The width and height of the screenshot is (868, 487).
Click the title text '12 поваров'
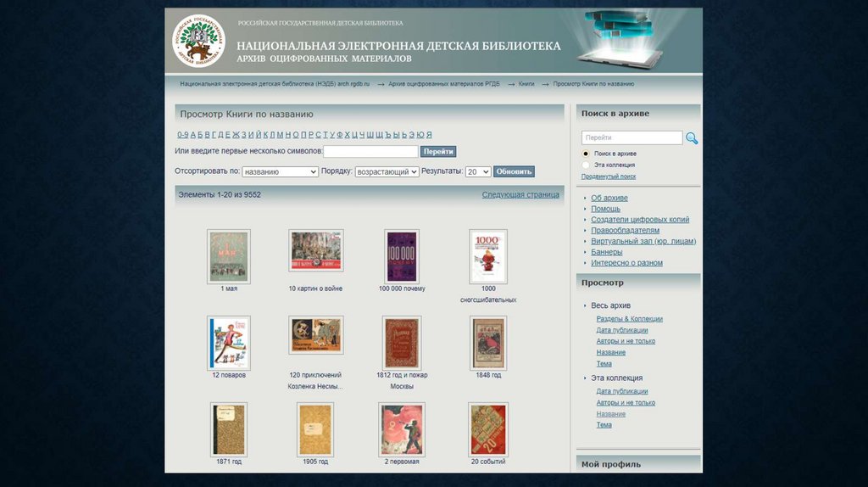(229, 375)
